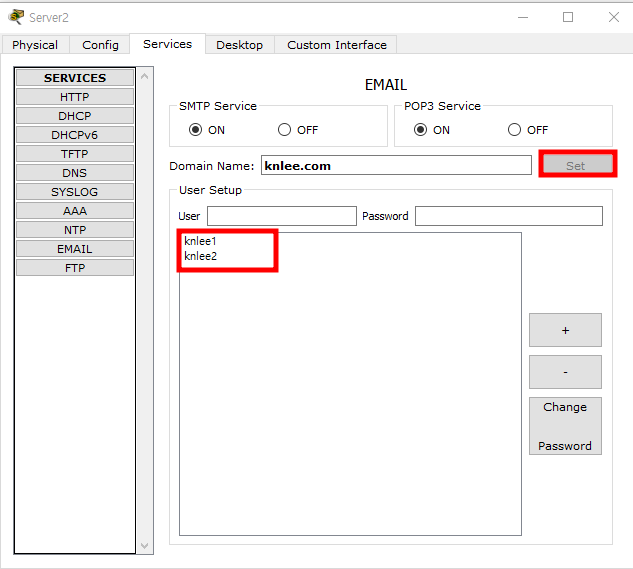
Task: Open the DHCPv6 service page
Action: tap(75, 135)
